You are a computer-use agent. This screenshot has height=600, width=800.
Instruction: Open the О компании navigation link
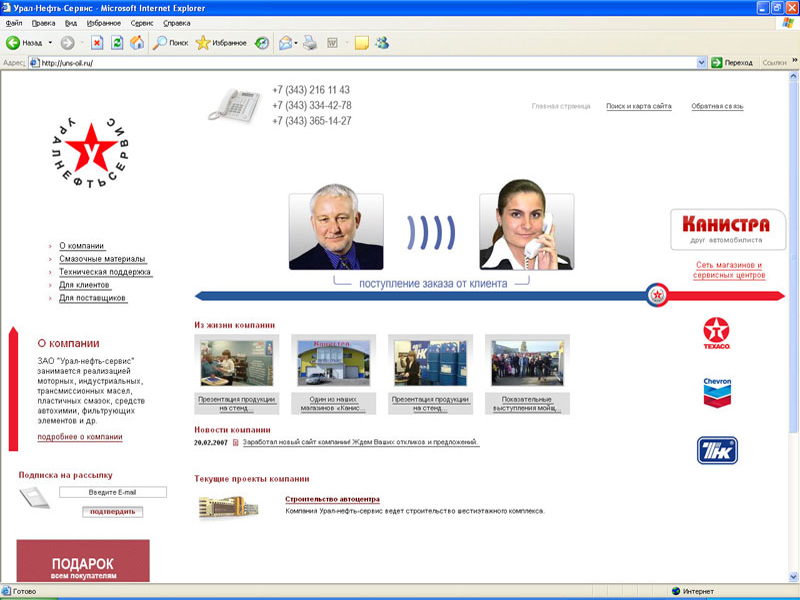pyautogui.click(x=82, y=246)
